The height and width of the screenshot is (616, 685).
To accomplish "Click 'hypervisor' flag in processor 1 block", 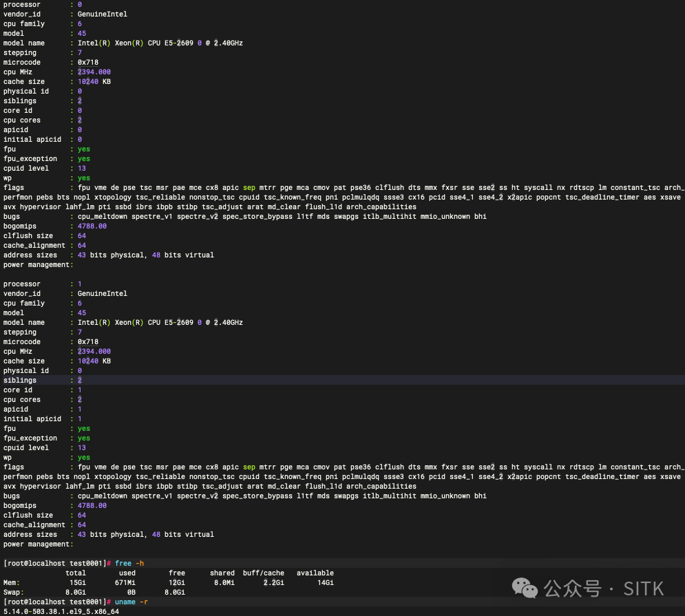I will pos(40,486).
